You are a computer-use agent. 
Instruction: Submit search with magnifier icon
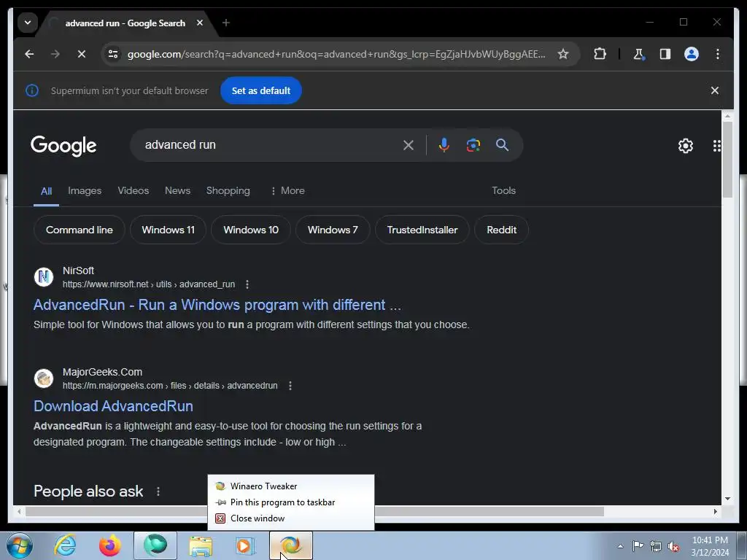point(502,145)
